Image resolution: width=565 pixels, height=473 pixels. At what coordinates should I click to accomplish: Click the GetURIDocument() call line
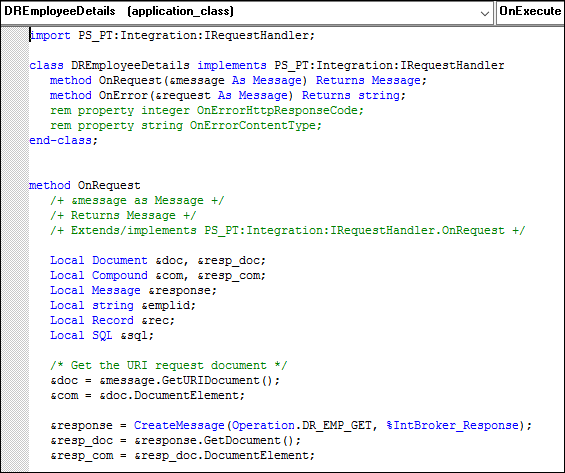(x=165, y=380)
